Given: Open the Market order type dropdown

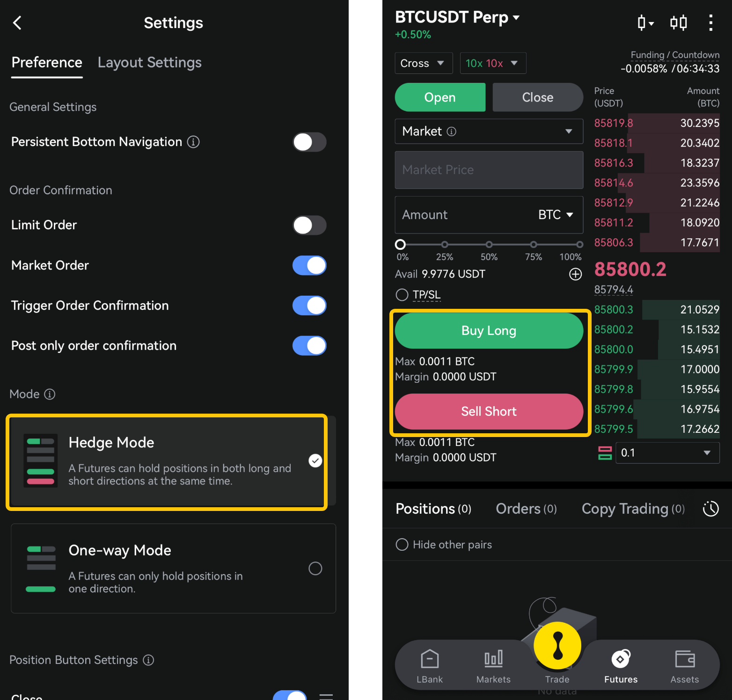Looking at the screenshot, I should [x=489, y=131].
